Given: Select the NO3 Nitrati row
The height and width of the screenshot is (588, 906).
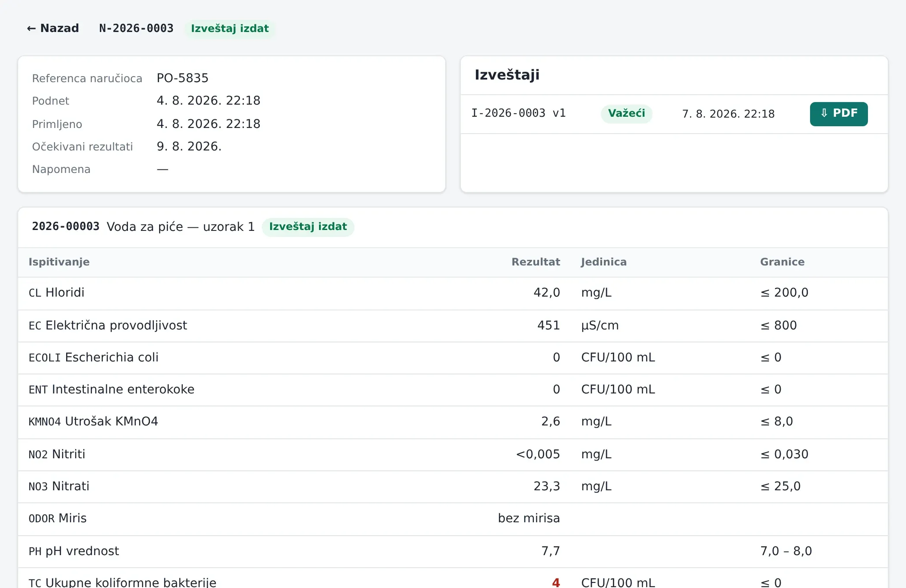Looking at the screenshot, I should (453, 486).
